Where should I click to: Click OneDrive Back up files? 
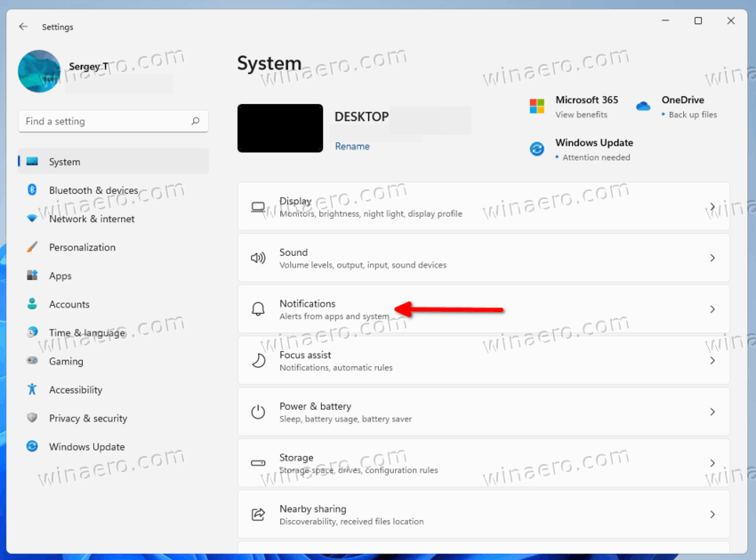tap(692, 115)
